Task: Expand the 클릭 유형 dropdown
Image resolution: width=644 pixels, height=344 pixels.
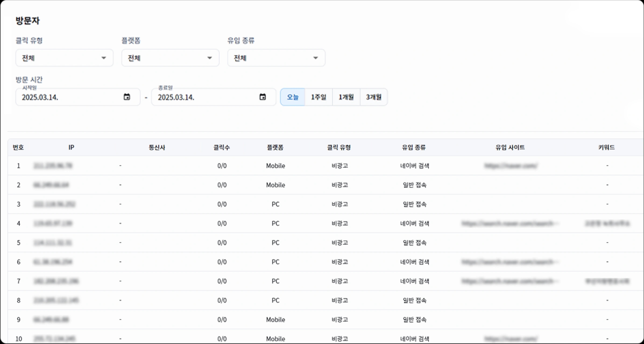Action: point(64,58)
